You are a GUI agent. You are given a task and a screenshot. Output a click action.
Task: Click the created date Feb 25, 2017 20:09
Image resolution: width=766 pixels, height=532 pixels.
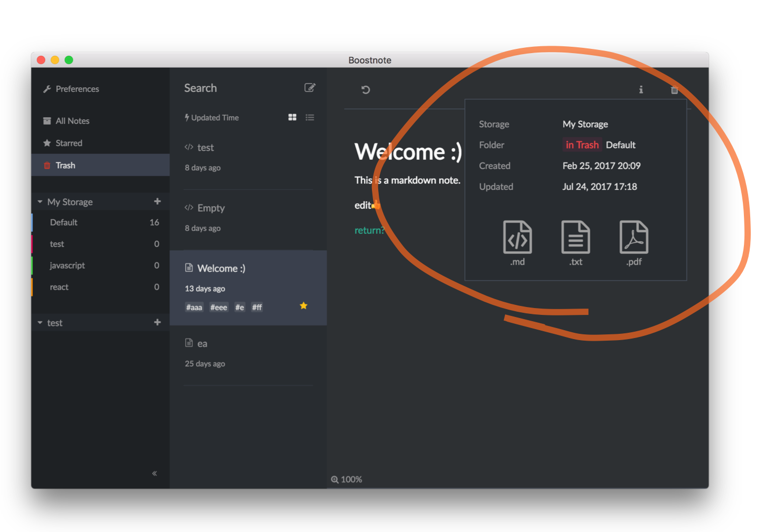point(601,166)
